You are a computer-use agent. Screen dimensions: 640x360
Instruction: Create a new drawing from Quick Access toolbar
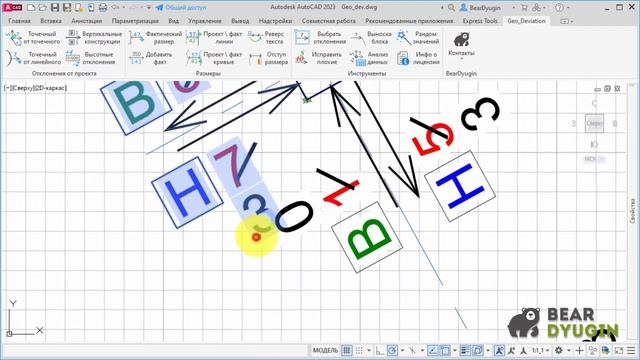click(x=31, y=7)
